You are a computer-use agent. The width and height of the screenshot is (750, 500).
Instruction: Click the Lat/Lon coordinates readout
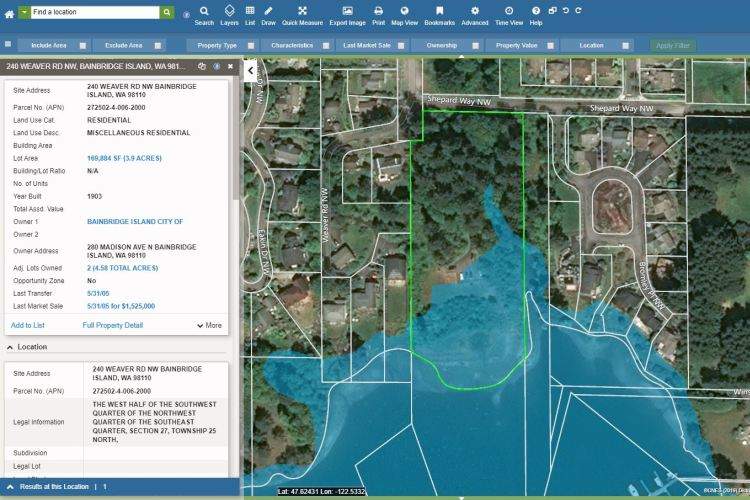[321, 491]
